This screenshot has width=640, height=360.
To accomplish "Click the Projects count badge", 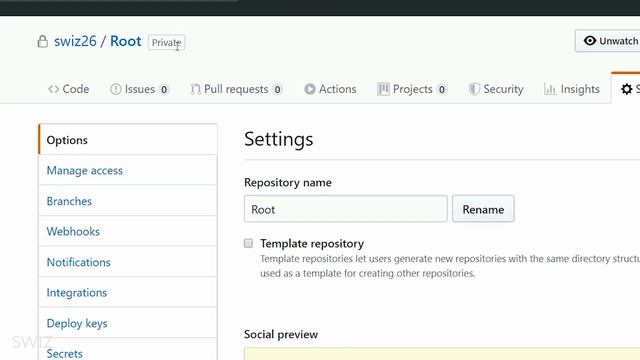I will 442,89.
